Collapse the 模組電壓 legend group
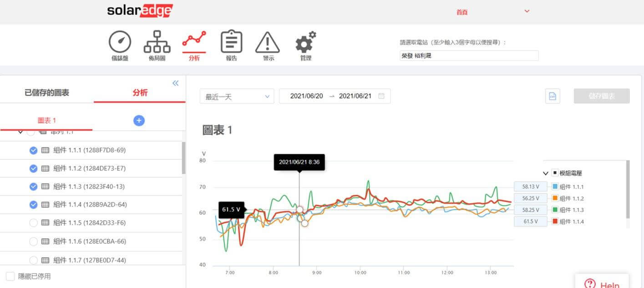 pos(546,173)
